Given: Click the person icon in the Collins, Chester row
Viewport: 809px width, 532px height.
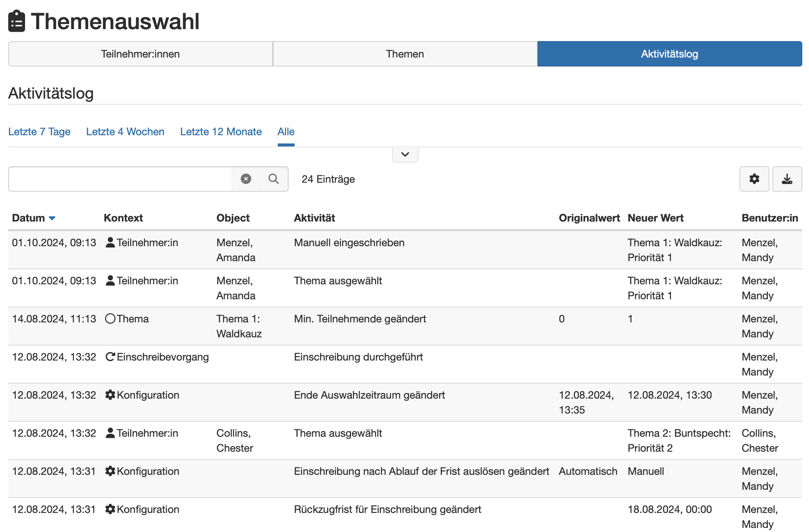Looking at the screenshot, I should (x=110, y=433).
